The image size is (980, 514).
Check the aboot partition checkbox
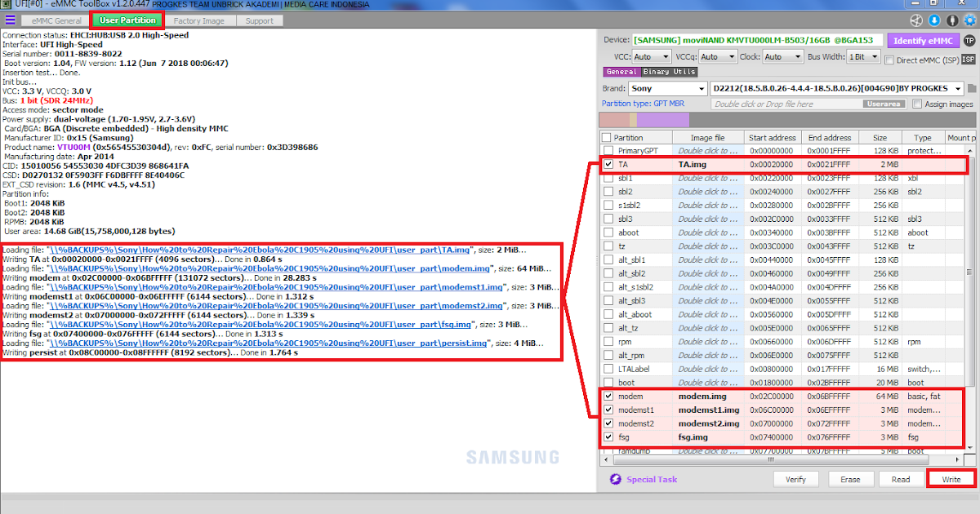click(608, 233)
